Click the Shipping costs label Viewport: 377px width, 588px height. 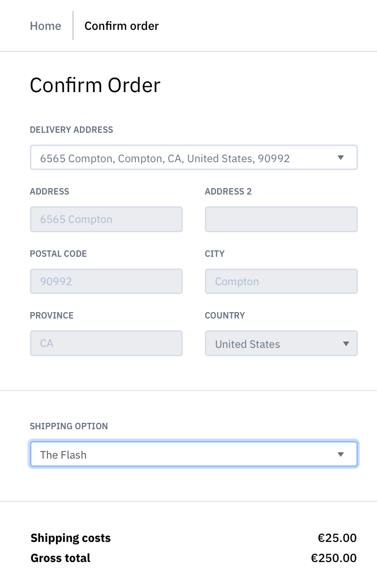(x=70, y=538)
